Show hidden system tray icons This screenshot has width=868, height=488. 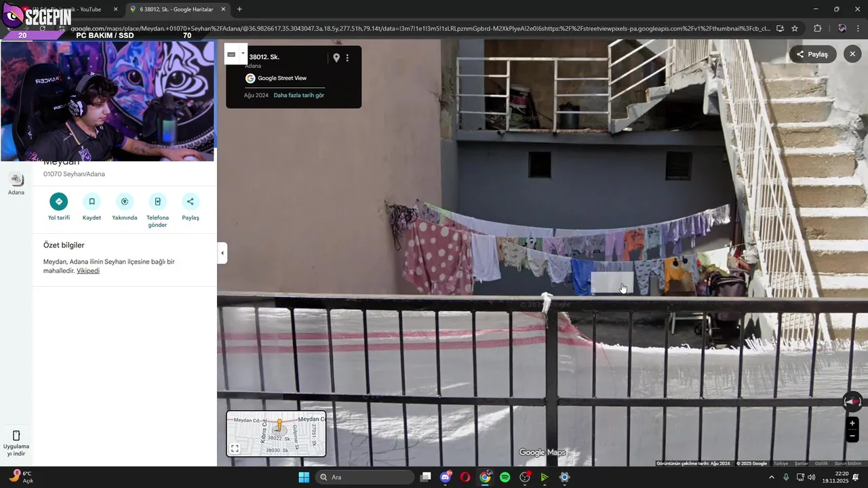click(x=771, y=477)
